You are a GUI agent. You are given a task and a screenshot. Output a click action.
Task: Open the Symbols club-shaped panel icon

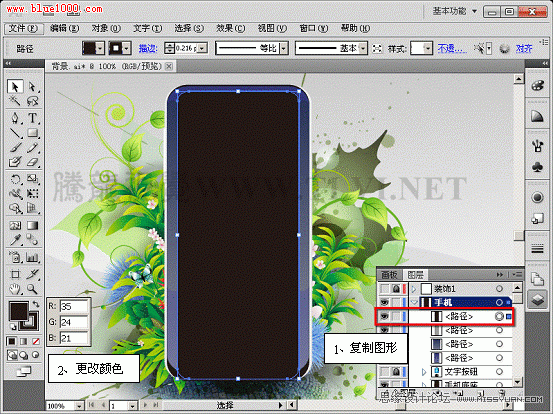(537, 167)
